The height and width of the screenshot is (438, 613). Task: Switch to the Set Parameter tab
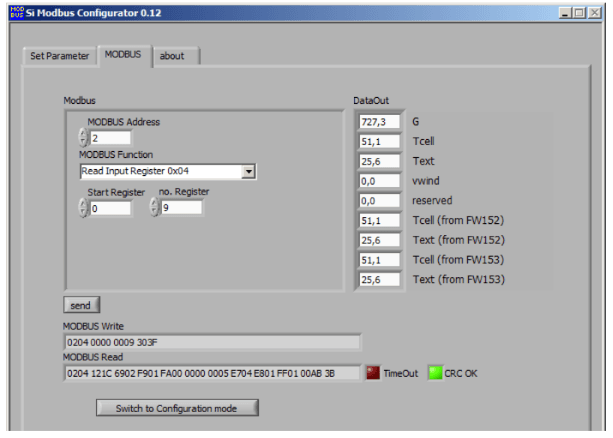pyautogui.click(x=60, y=56)
